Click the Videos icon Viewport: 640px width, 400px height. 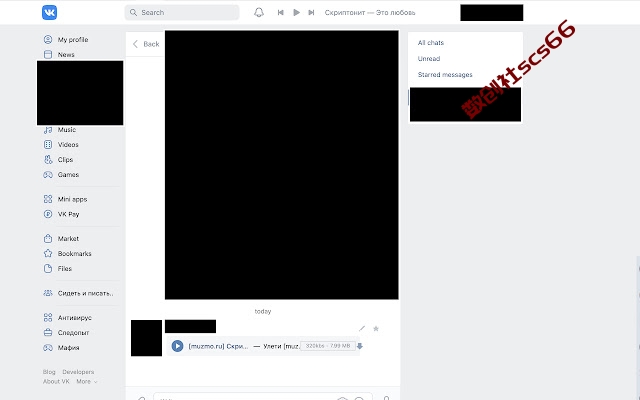pos(48,144)
